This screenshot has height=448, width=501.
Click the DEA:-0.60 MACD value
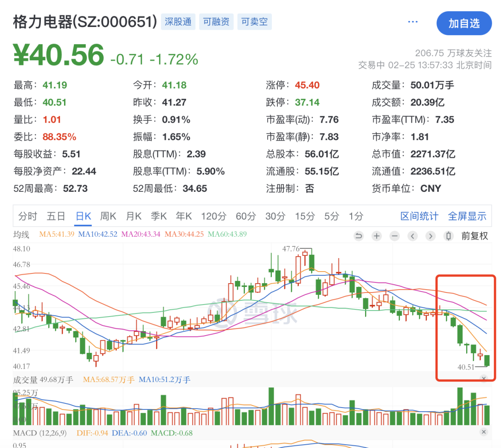[x=129, y=433]
